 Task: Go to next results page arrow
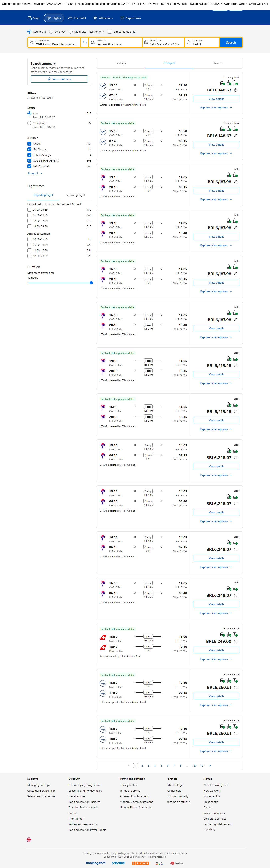tap(210, 765)
